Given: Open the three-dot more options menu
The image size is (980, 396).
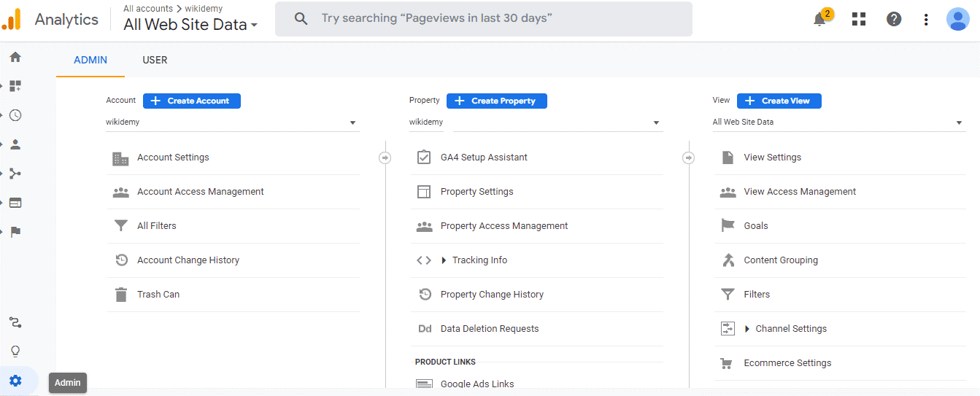Looking at the screenshot, I should (x=926, y=20).
